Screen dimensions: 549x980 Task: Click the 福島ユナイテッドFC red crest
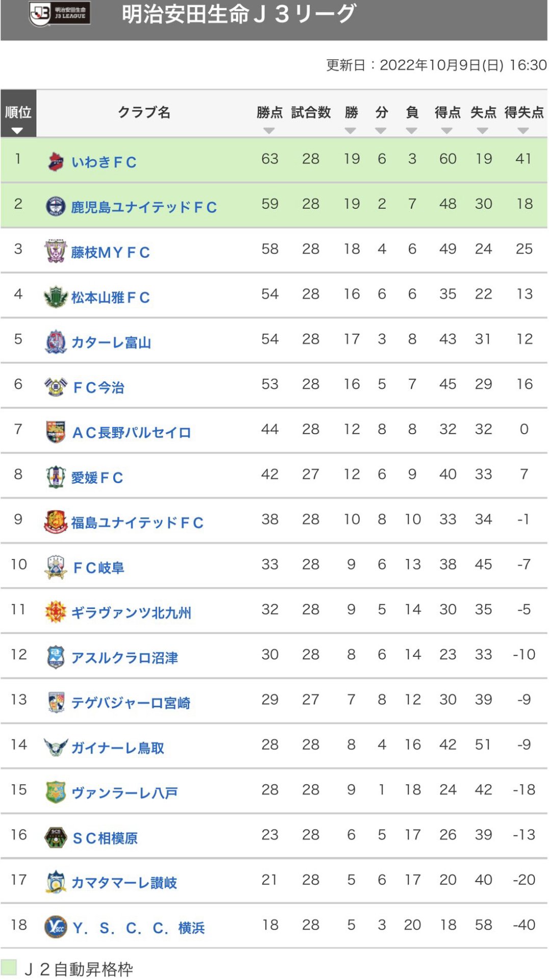click(x=56, y=522)
